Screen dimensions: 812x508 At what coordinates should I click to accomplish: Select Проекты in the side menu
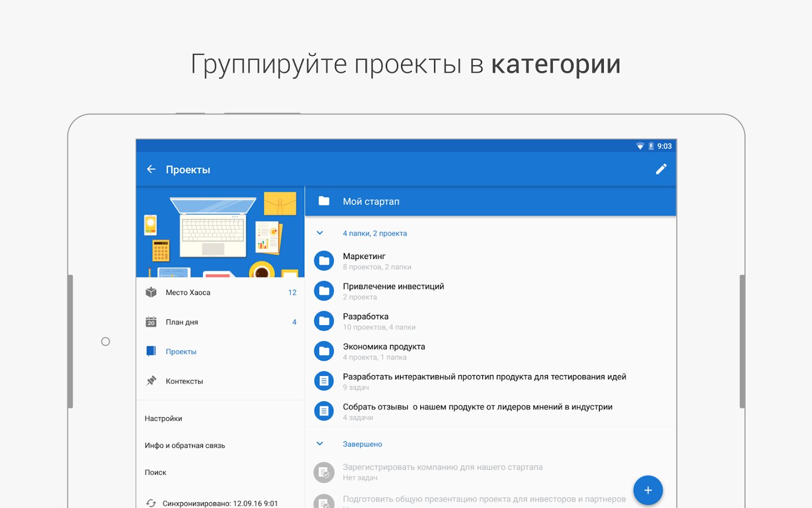181,352
